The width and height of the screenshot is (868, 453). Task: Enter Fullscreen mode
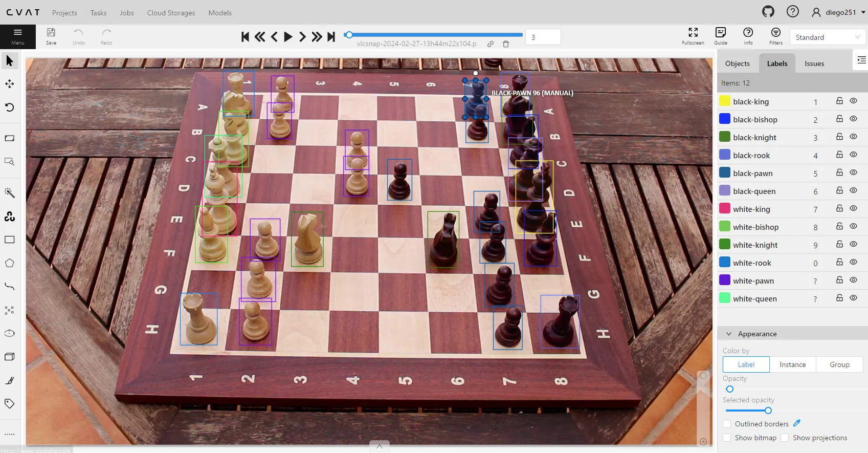[x=693, y=36]
